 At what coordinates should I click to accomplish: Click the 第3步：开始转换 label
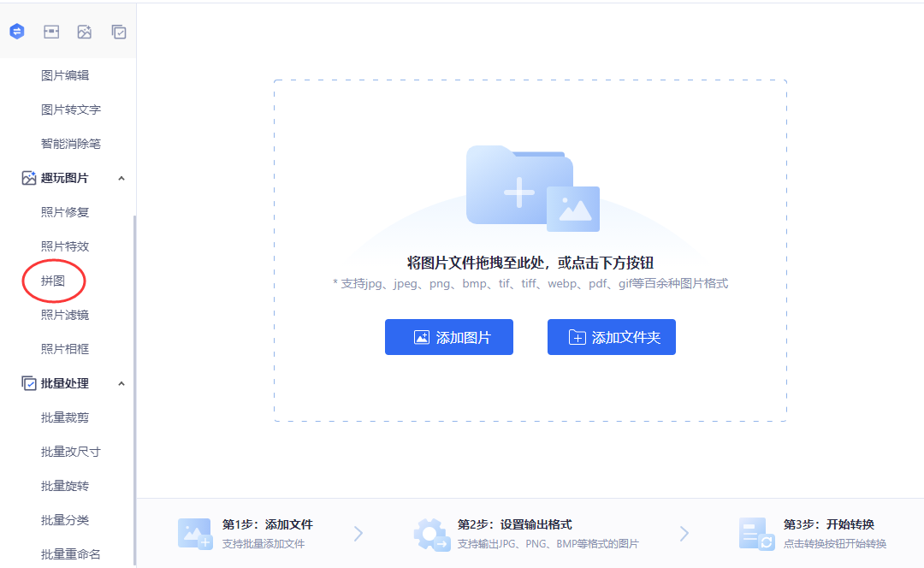[829, 524]
